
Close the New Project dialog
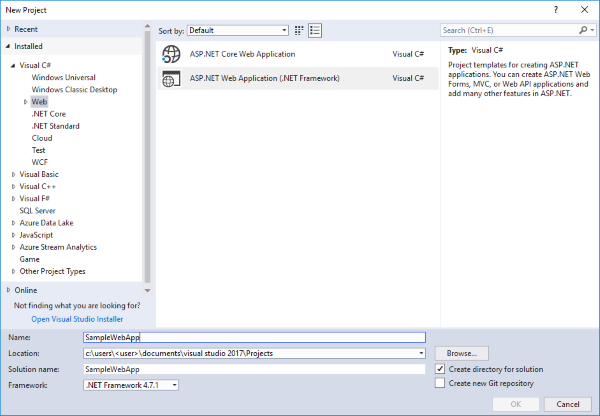click(x=584, y=10)
